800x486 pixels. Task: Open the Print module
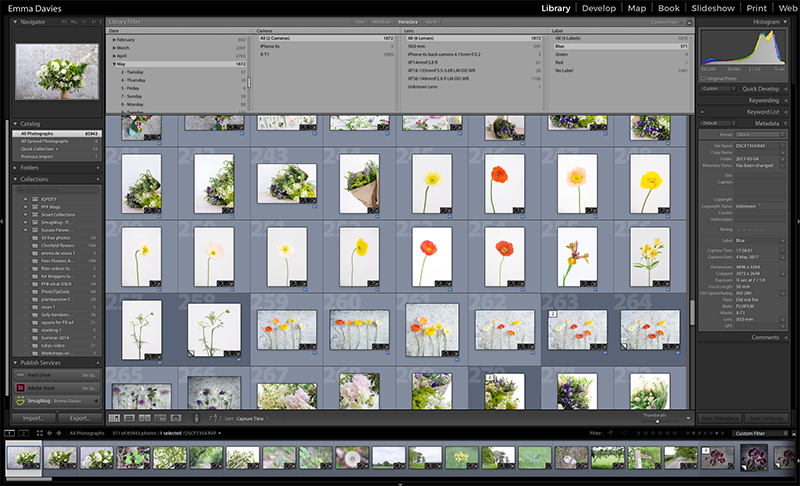tap(756, 8)
